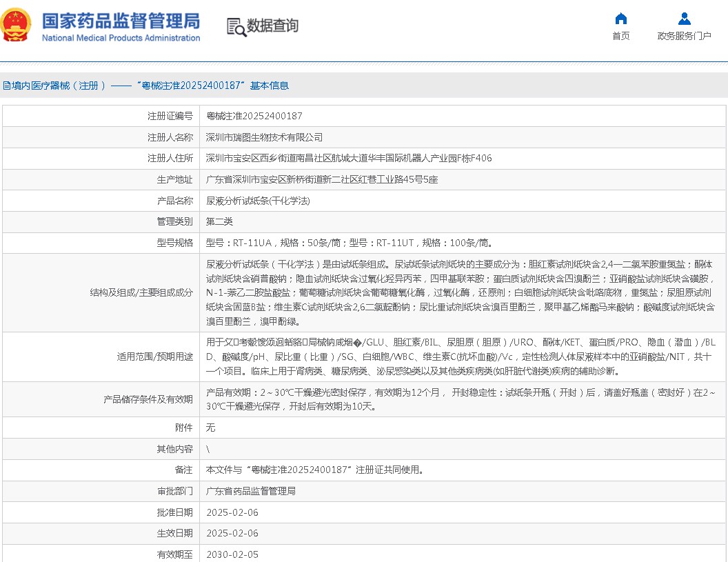Open the 政务服务门户 text link
The width and height of the screenshot is (728, 562).
(x=684, y=36)
